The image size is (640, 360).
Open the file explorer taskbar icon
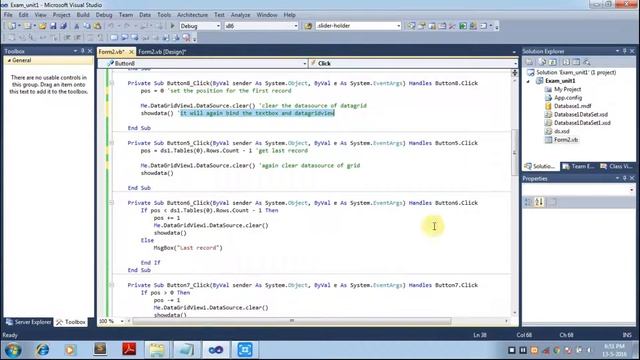point(157,350)
